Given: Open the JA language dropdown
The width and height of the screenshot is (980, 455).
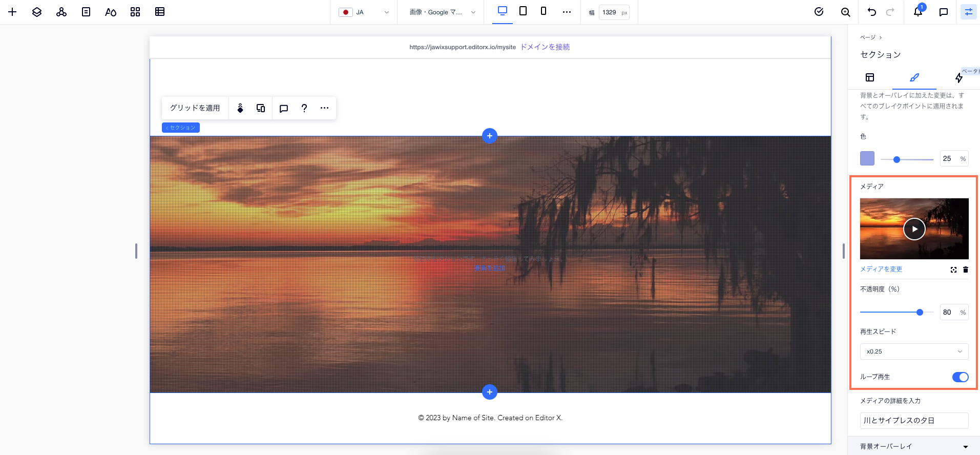Looking at the screenshot, I should point(364,12).
